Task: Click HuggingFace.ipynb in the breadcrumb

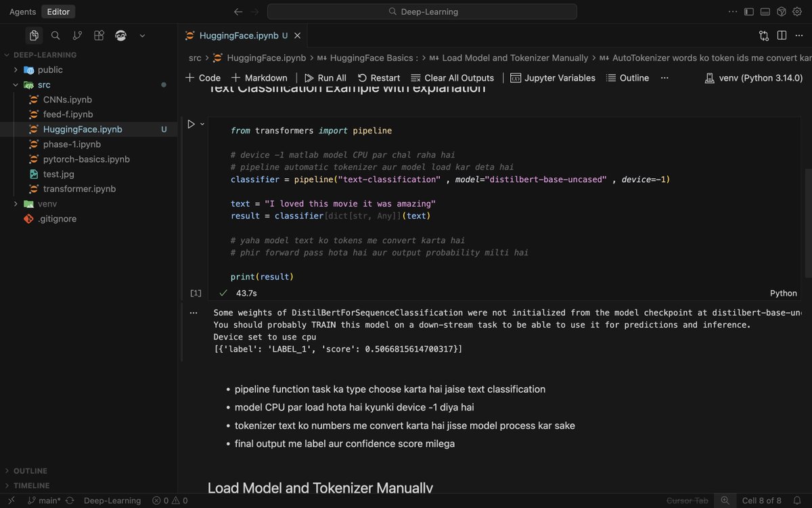Action: 259,58
